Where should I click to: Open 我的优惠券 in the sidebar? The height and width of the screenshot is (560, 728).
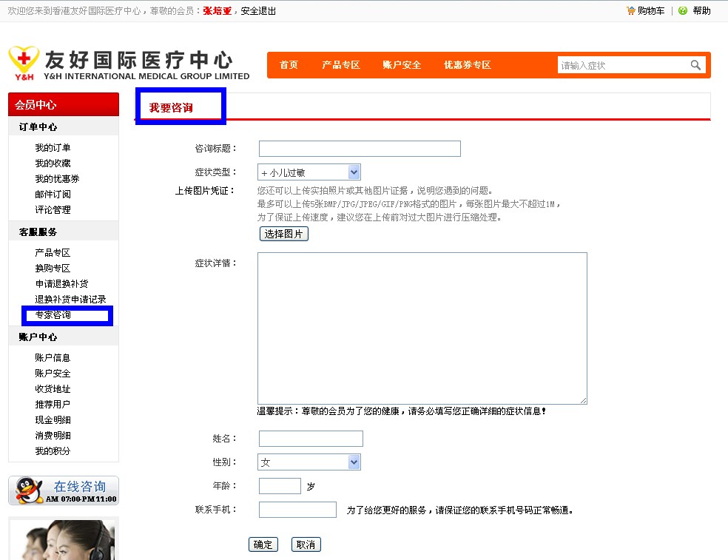(x=57, y=179)
